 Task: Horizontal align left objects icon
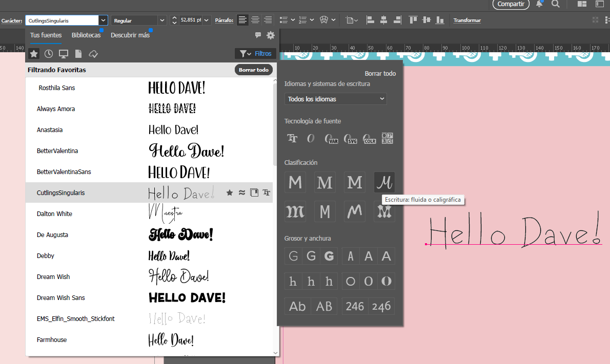(x=370, y=20)
